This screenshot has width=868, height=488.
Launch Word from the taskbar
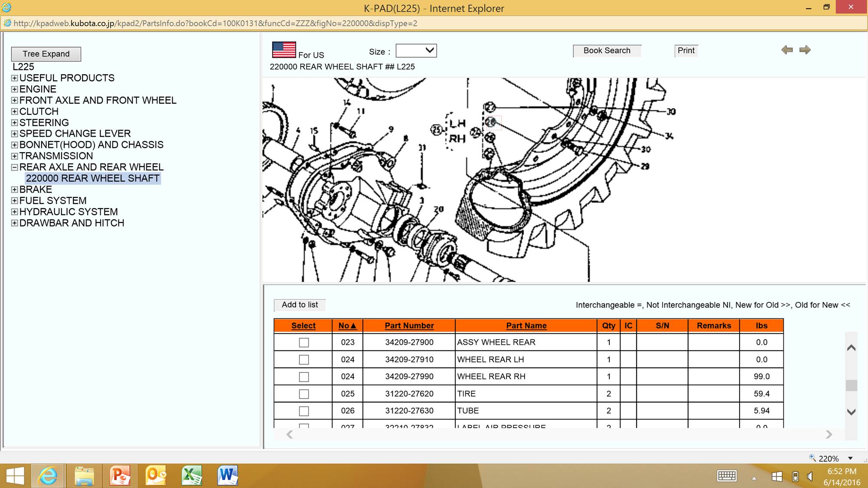pyautogui.click(x=227, y=476)
